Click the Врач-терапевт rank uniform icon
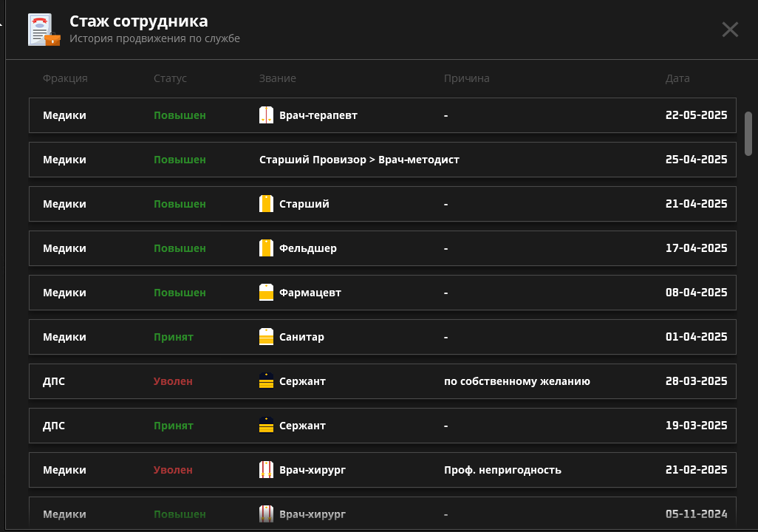758x532 pixels. point(267,115)
